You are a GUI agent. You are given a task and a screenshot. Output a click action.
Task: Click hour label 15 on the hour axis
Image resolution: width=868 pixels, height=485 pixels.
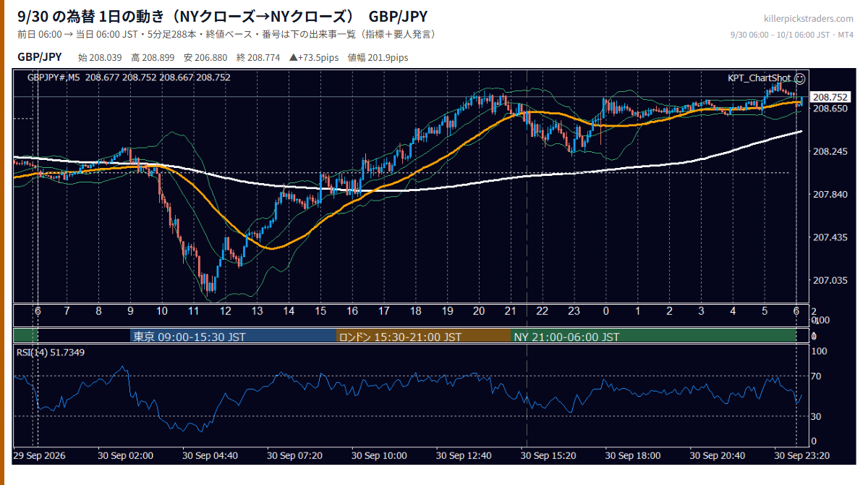320,311
